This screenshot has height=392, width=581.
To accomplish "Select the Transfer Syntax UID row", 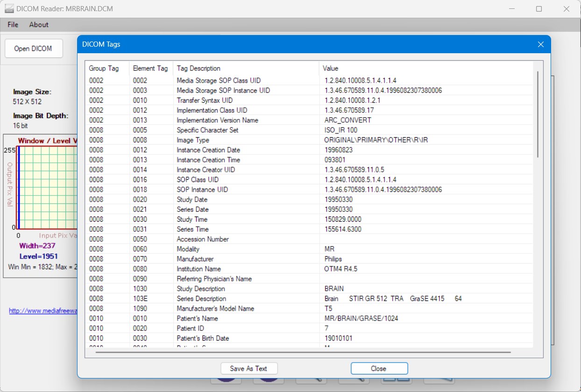I will click(280, 100).
